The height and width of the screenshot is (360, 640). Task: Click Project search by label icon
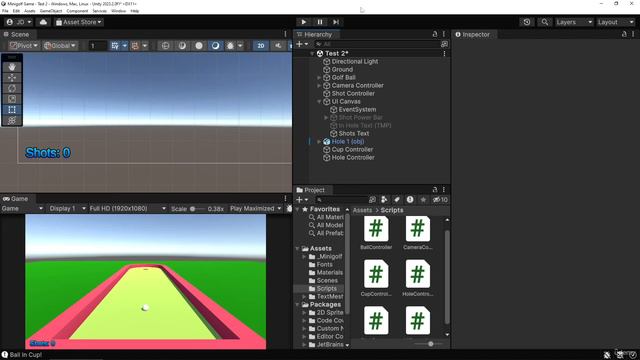pyautogui.click(x=397, y=200)
